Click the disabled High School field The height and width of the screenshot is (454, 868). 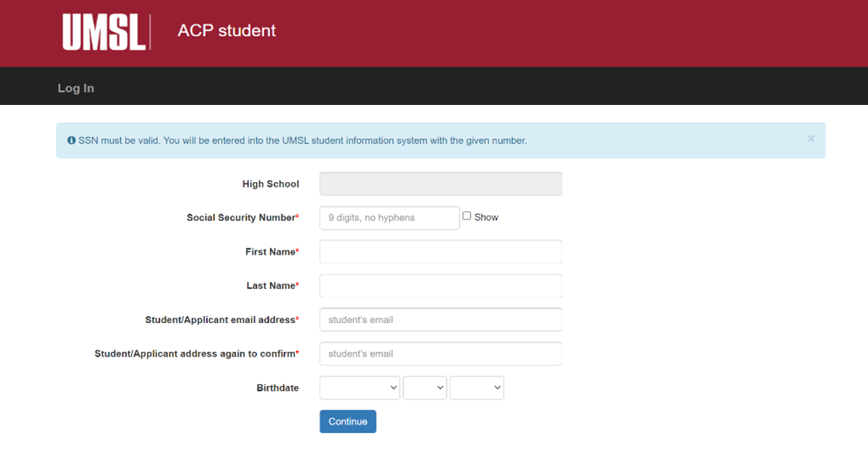[440, 183]
